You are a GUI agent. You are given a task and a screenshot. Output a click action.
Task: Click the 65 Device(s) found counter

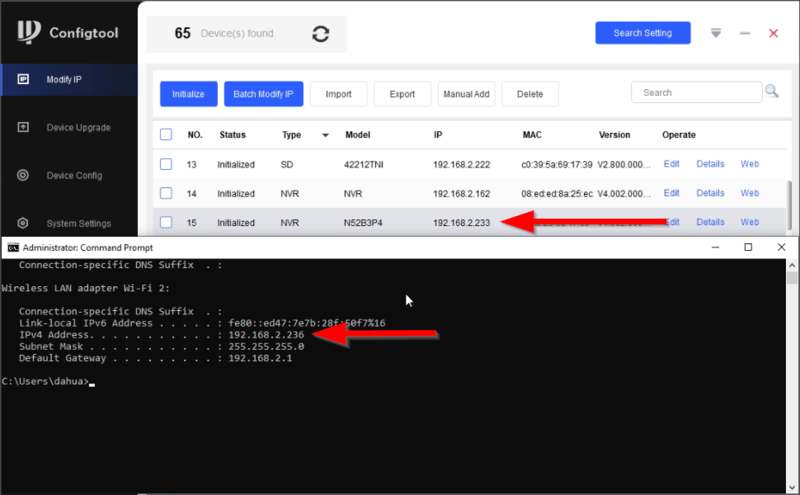coord(224,33)
